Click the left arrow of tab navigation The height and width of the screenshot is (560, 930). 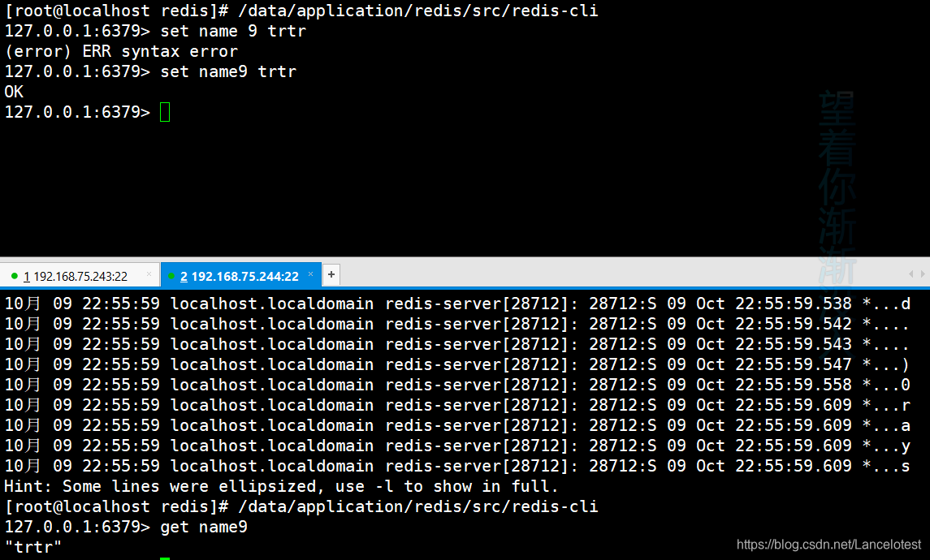[x=911, y=274]
